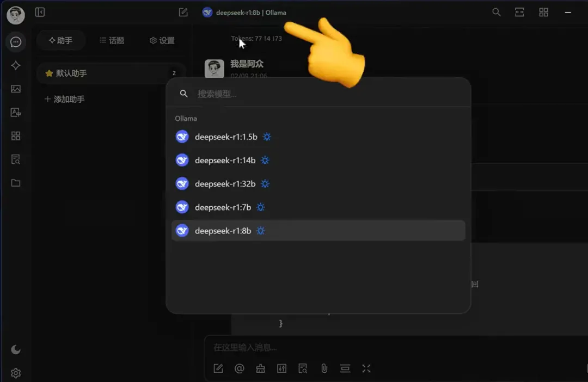Collapse the left assistant panel
The width and height of the screenshot is (588, 382).
pyautogui.click(x=40, y=13)
